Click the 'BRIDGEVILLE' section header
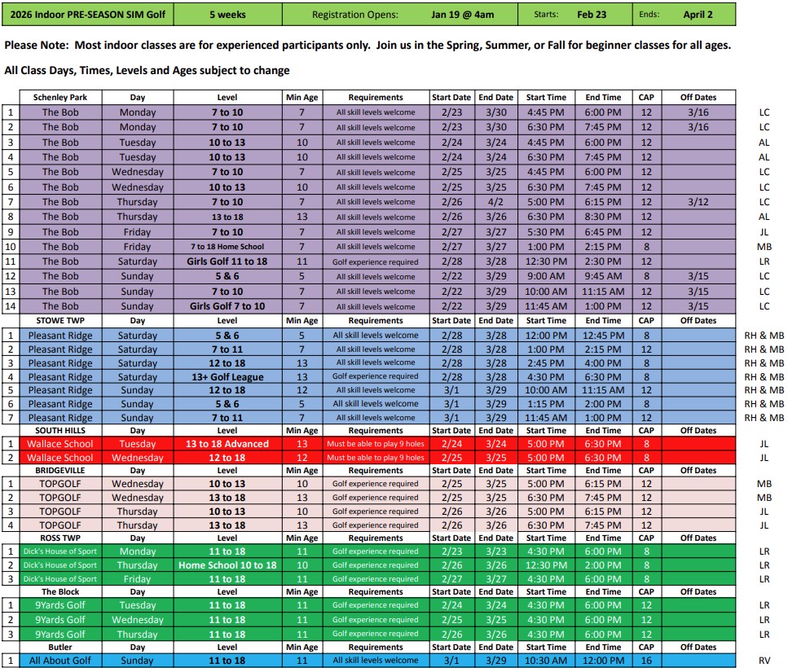 click(x=60, y=471)
